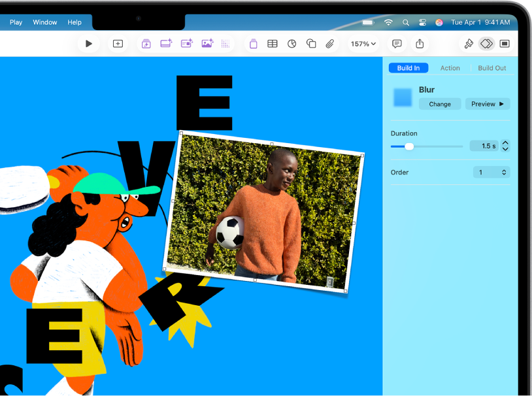Viewport: 532px width, 396px height.
Task: Insert a text box
Action: [254, 43]
